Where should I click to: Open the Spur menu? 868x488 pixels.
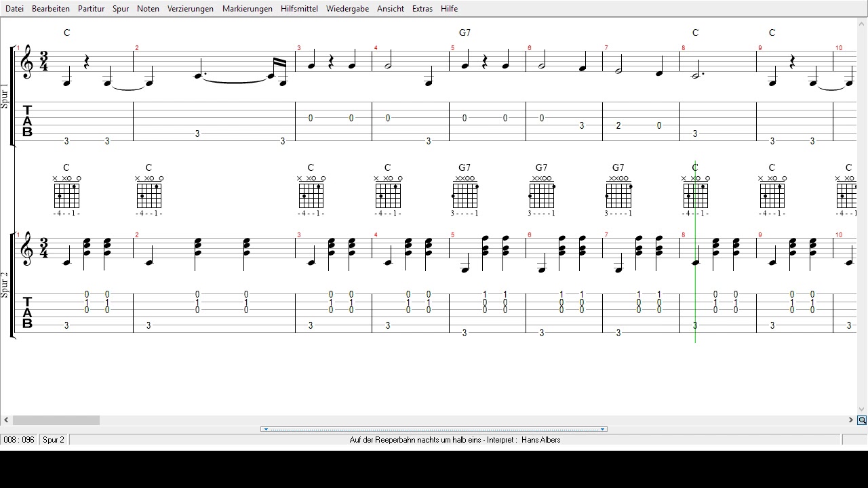(121, 9)
